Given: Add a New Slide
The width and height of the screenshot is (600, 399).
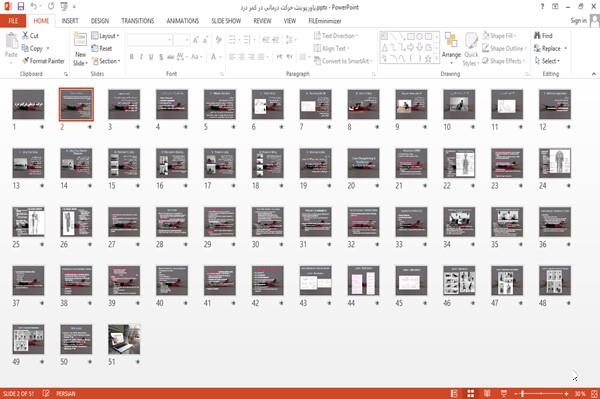Looking at the screenshot, I should click(80, 50).
